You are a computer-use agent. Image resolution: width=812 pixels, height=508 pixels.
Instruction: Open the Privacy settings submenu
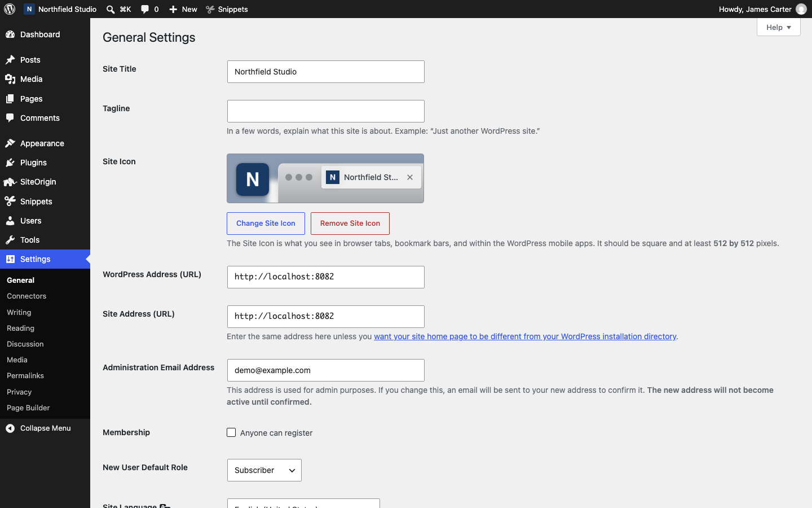click(x=19, y=392)
